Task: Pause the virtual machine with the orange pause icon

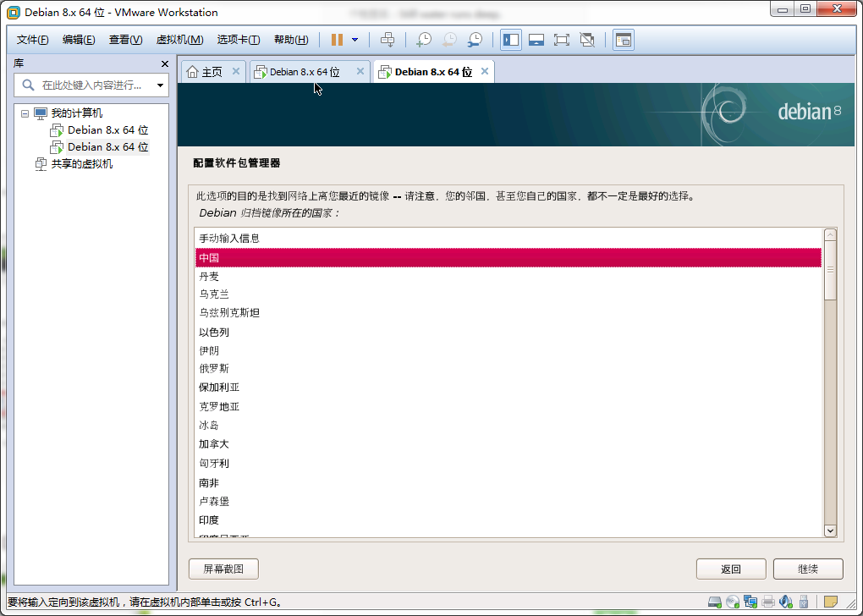Action: (x=337, y=40)
